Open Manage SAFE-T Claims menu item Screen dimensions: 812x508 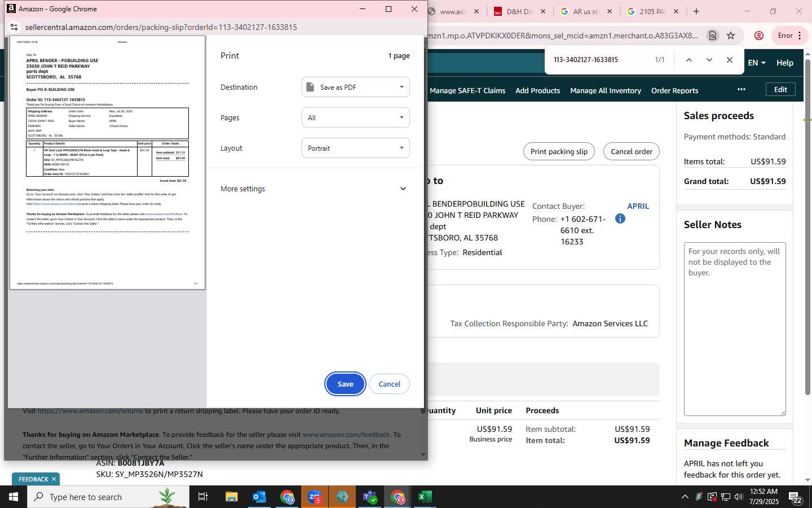(467, 90)
